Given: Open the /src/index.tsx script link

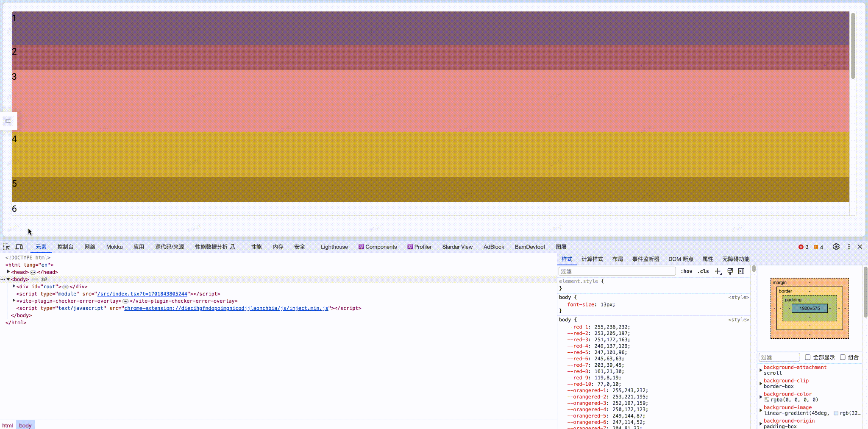Looking at the screenshot, I should [142, 294].
